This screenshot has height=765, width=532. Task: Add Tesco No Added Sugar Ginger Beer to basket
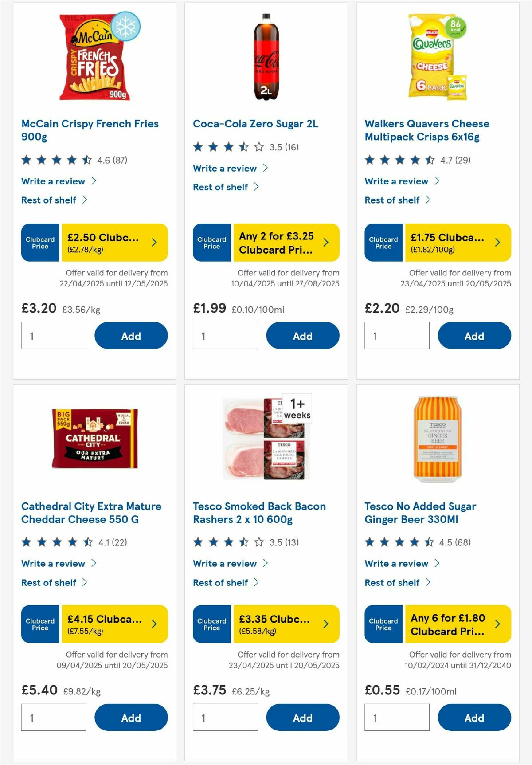pyautogui.click(x=473, y=718)
